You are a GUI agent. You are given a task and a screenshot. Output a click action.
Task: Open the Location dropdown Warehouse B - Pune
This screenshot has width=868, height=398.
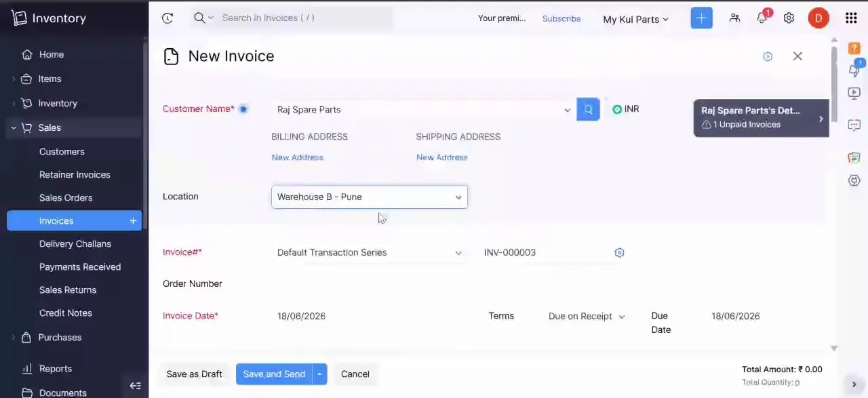(370, 197)
